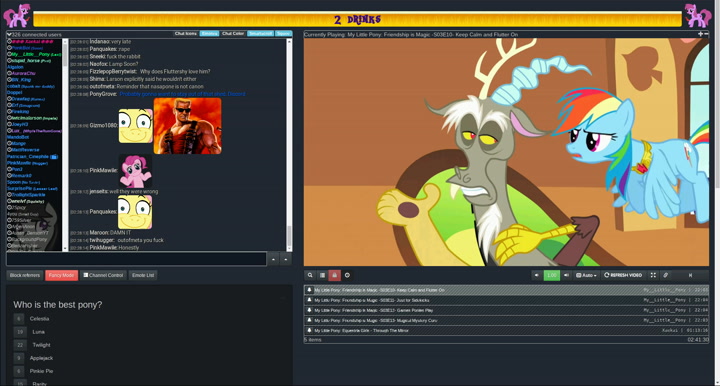Toggle the Emotes chat option
This screenshot has width=720, height=386.
[x=209, y=34]
